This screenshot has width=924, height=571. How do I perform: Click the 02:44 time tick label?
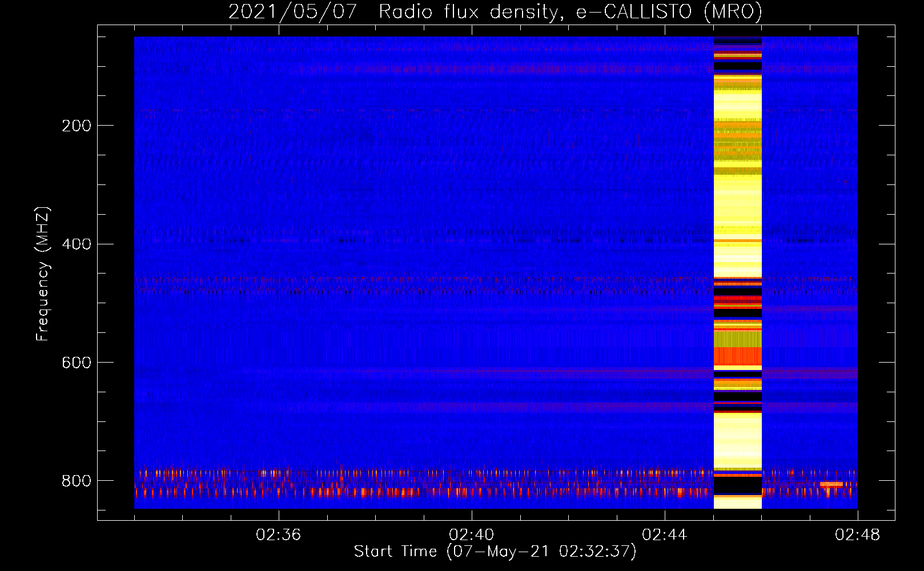click(x=665, y=535)
